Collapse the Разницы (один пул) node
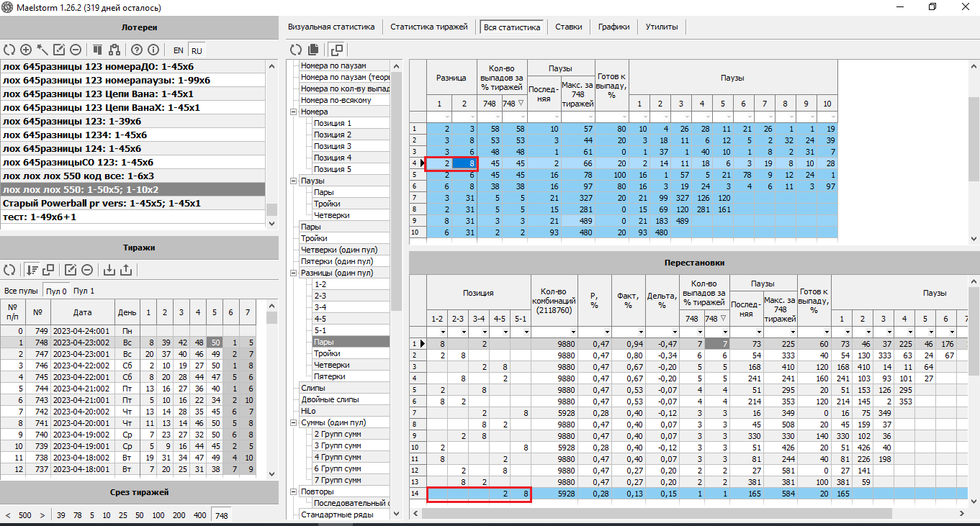 293,273
